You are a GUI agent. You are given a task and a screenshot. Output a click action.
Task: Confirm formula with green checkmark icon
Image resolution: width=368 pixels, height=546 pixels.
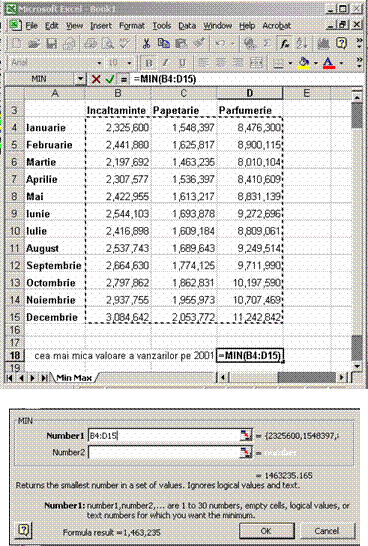(x=110, y=79)
